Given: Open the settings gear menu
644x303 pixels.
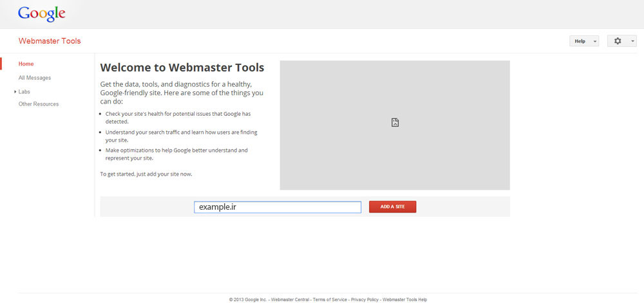Looking at the screenshot, I should [x=618, y=41].
